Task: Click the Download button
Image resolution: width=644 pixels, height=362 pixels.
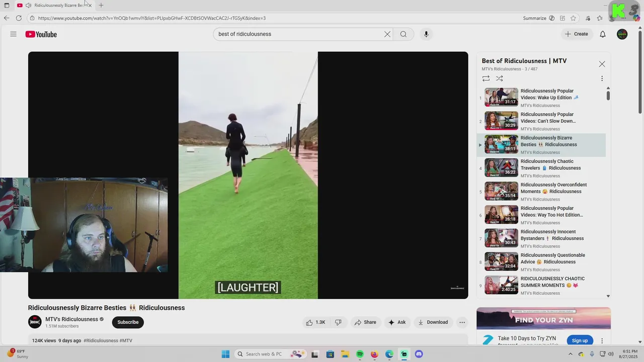Action: coord(433,322)
